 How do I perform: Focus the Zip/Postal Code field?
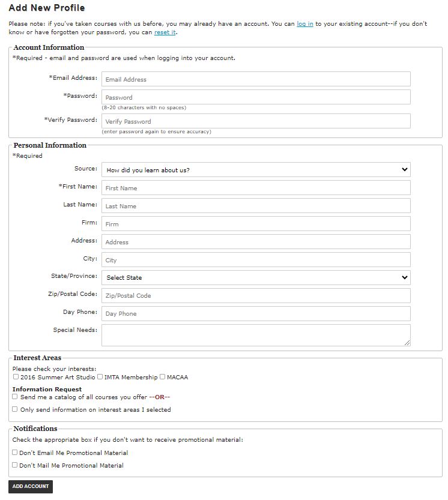256,295
